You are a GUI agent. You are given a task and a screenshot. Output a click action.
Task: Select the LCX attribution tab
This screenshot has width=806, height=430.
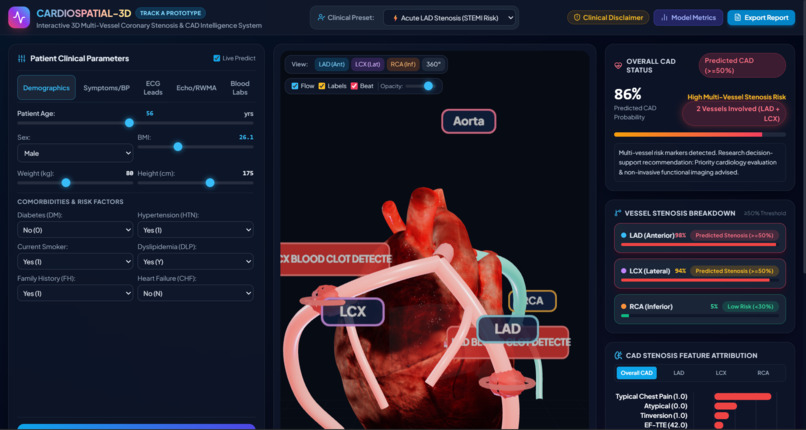click(721, 373)
